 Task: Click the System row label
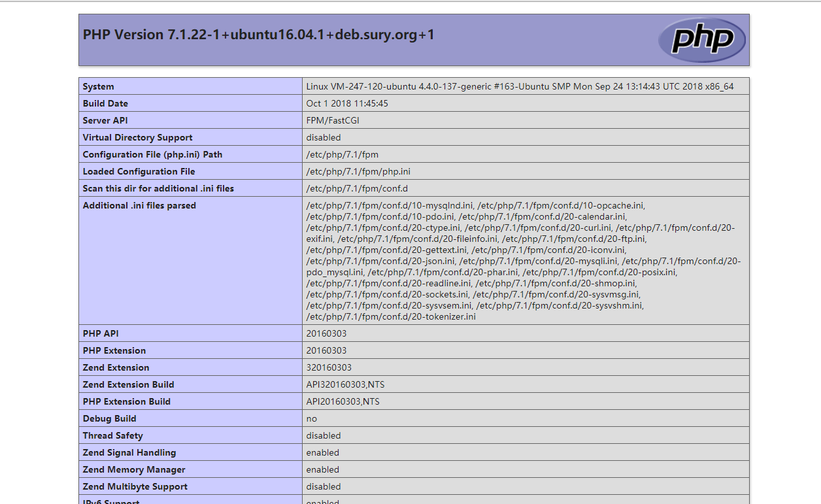tap(98, 86)
